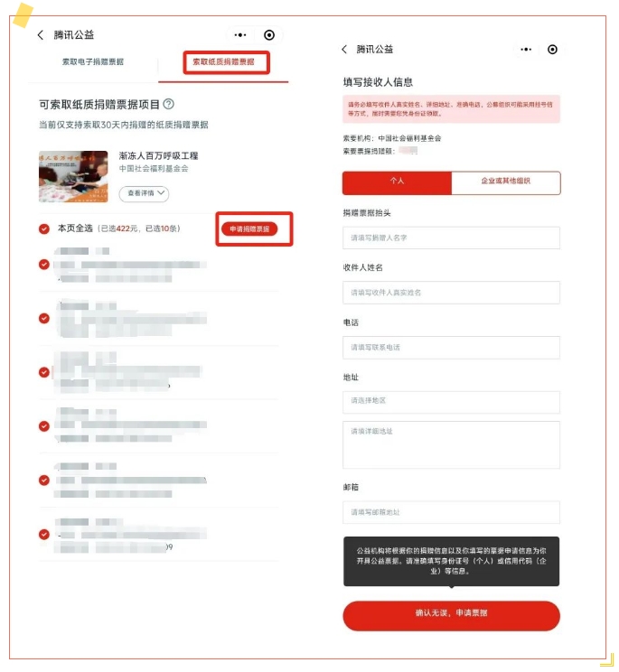Switch to 索取纸质捐赠票据 tab
The image size is (619, 672).
click(223, 61)
